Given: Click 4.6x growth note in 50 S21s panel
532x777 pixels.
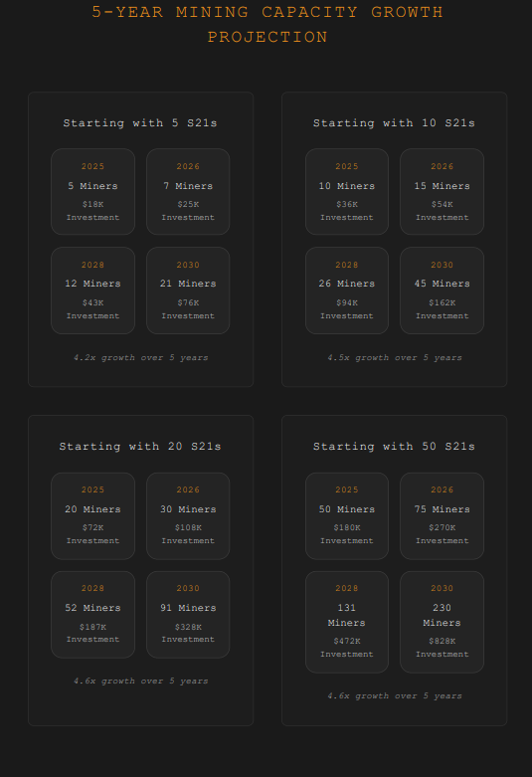Looking at the screenshot, I should pos(395,696).
